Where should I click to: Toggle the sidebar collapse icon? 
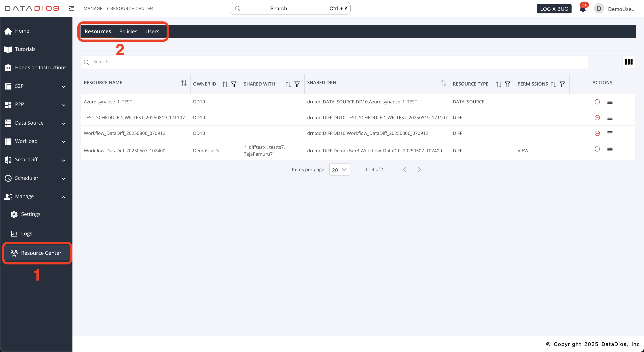click(x=72, y=8)
